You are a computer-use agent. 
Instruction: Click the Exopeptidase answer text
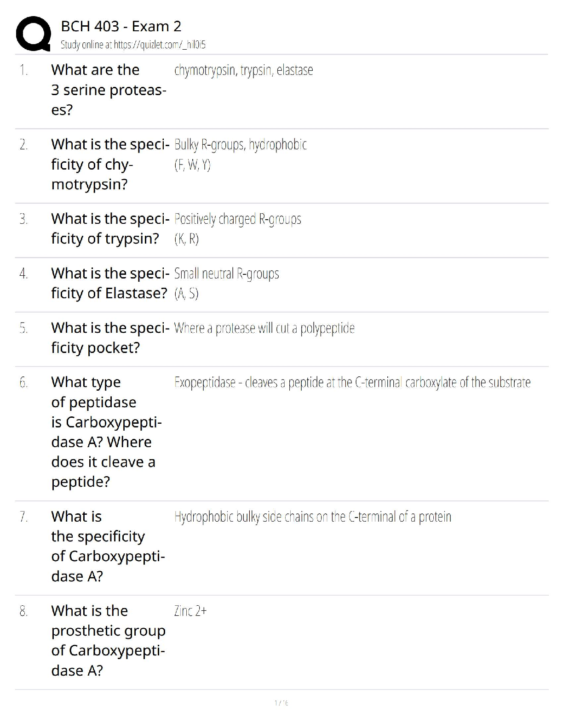352,382
